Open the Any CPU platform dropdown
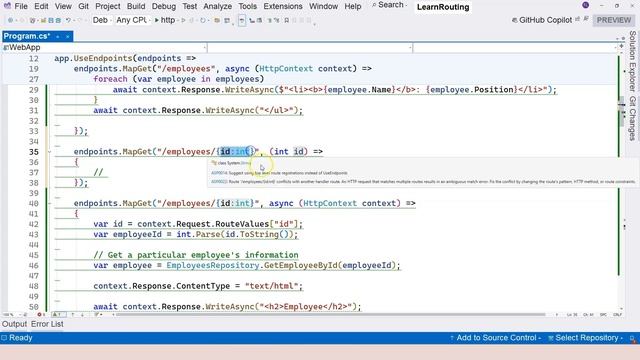Screen dimensions: 640x360 pos(132,20)
